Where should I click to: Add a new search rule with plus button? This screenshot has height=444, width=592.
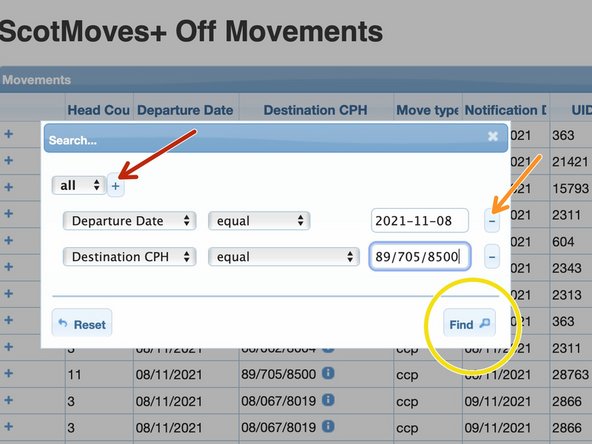point(116,185)
